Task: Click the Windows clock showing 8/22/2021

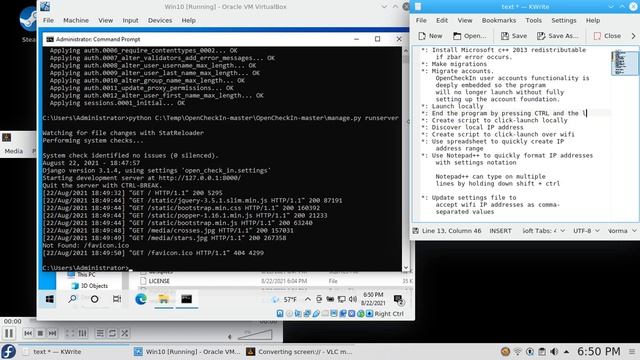Action: pyautogui.click(x=373, y=299)
